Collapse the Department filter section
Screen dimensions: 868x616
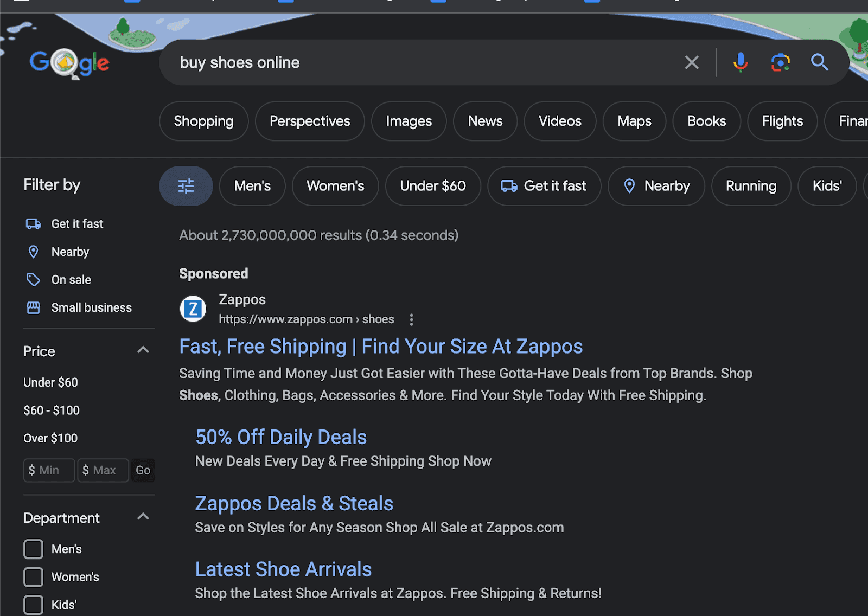[x=143, y=517]
